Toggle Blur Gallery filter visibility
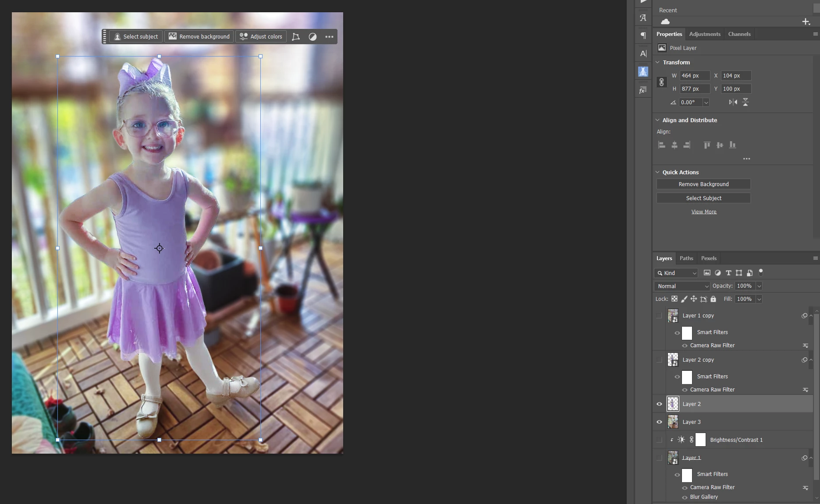The image size is (820, 504). (x=685, y=497)
